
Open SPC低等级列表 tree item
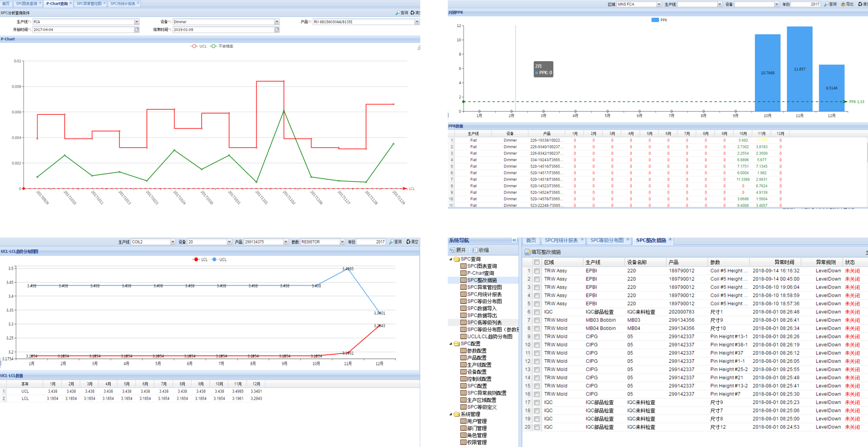tap(484, 323)
